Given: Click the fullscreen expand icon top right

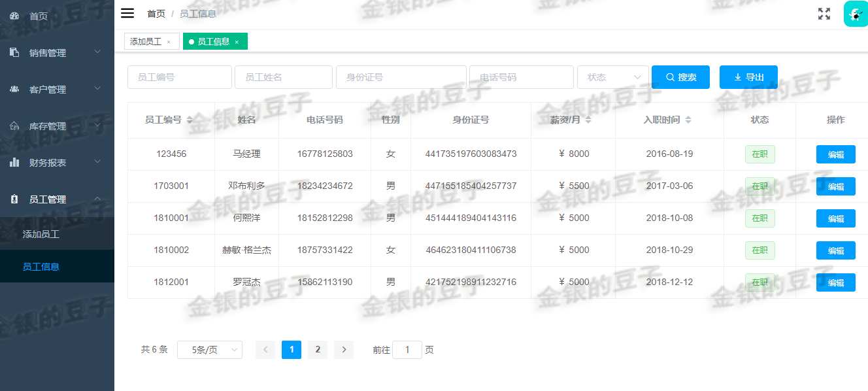Looking at the screenshot, I should [824, 13].
